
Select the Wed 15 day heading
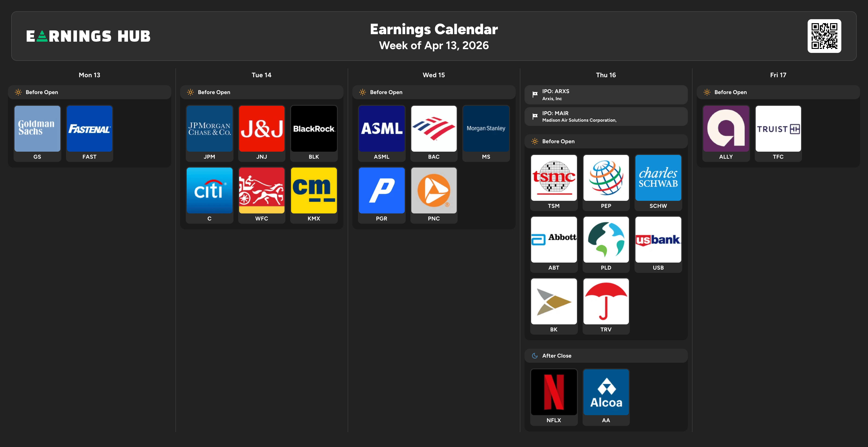(x=434, y=75)
